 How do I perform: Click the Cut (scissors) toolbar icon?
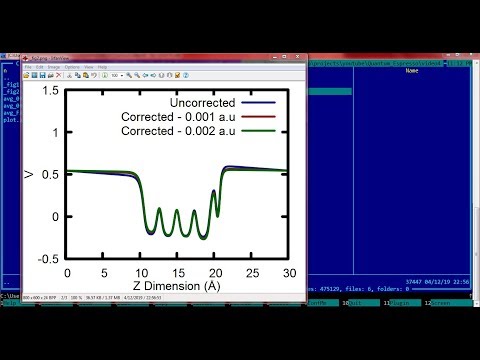pos(69,76)
